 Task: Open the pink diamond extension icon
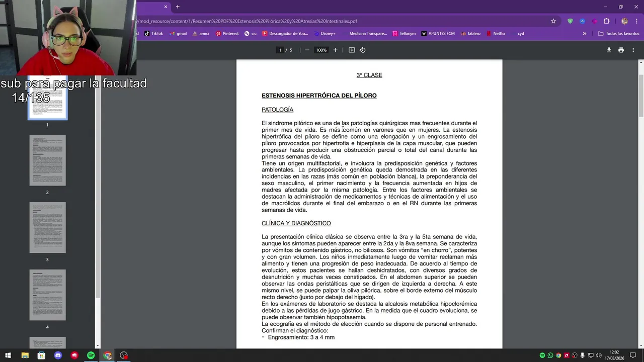(594, 21)
